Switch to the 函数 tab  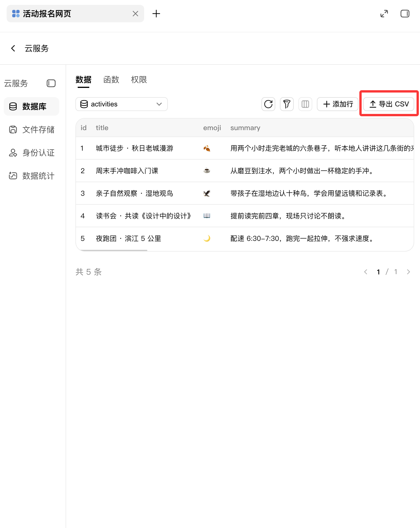111,80
